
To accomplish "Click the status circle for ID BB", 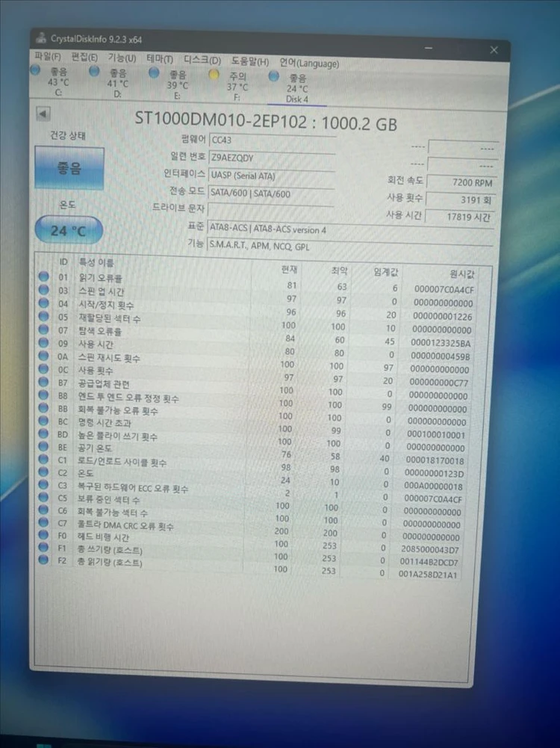I will (43, 408).
